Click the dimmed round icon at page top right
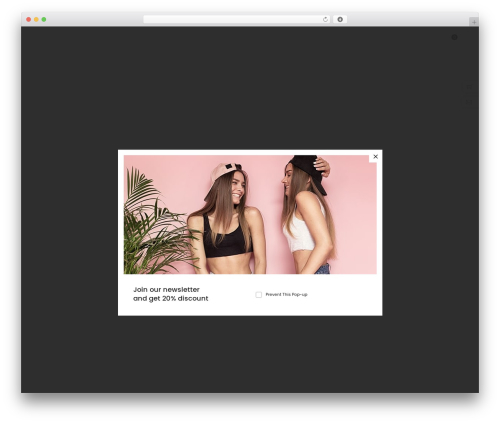500x423 pixels. pyautogui.click(x=454, y=37)
